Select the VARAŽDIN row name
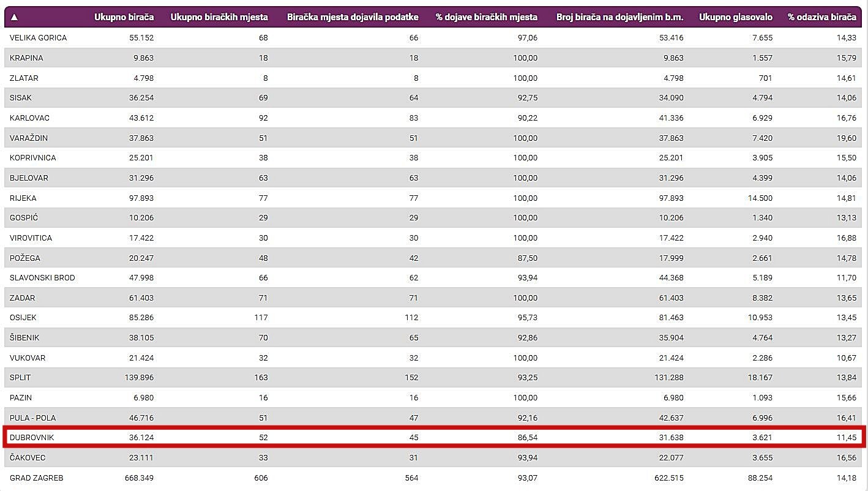This screenshot has height=491, width=868. (29, 138)
